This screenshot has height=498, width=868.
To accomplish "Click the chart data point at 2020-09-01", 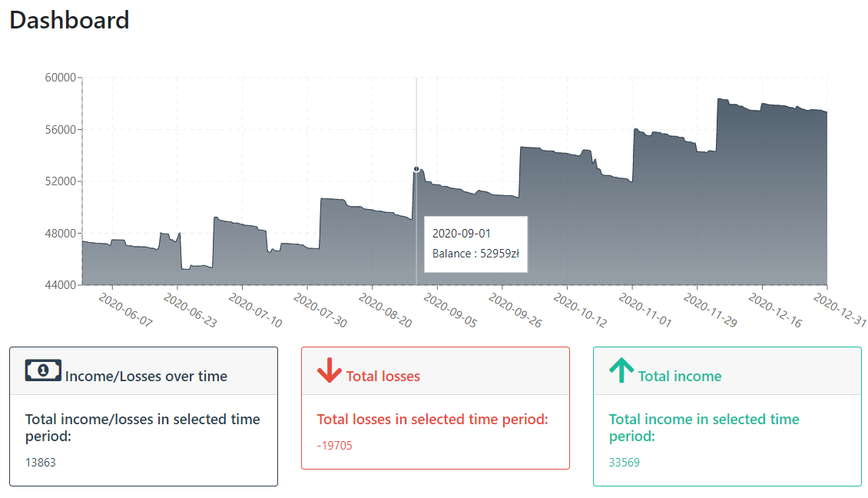I will click(x=416, y=170).
